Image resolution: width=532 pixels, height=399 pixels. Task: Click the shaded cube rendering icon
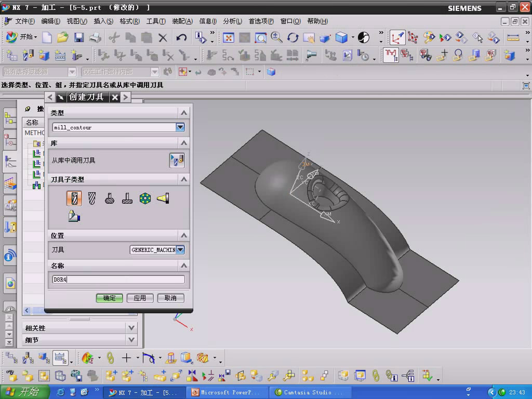(341, 37)
